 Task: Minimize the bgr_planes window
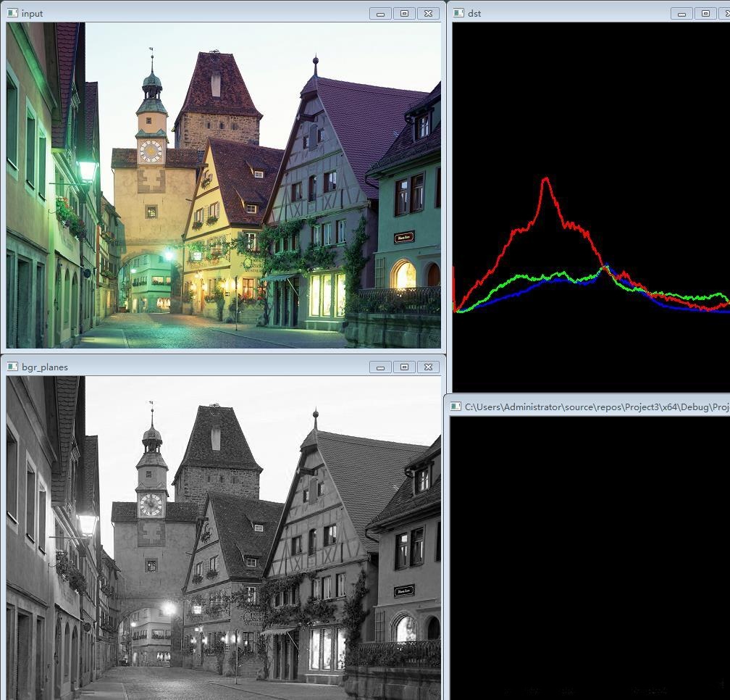[380, 367]
